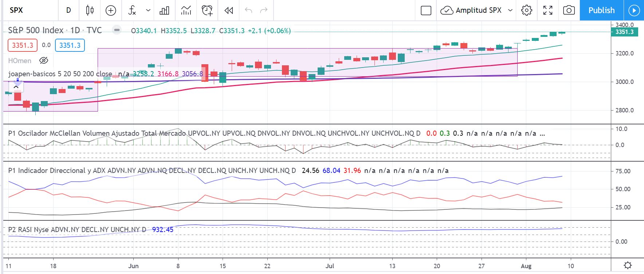Click the Publish button
The width and height of the screenshot is (644, 274).
tap(601, 11)
